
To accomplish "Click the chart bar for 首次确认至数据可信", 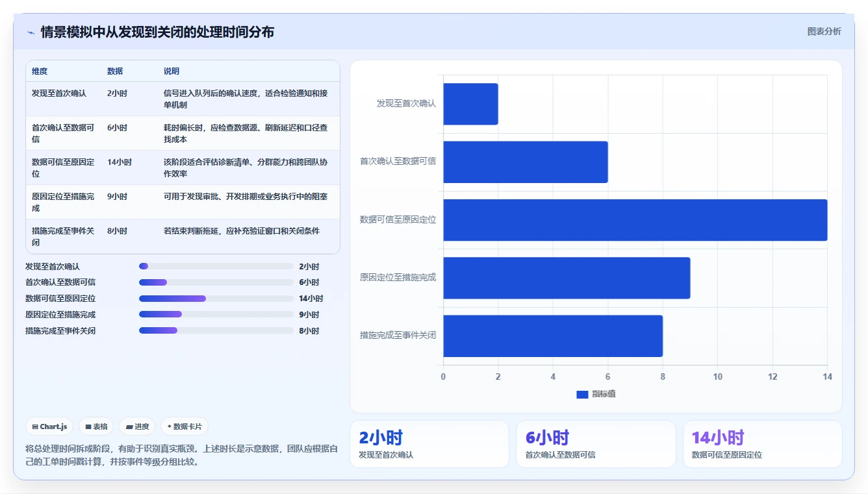I will pos(526,162).
